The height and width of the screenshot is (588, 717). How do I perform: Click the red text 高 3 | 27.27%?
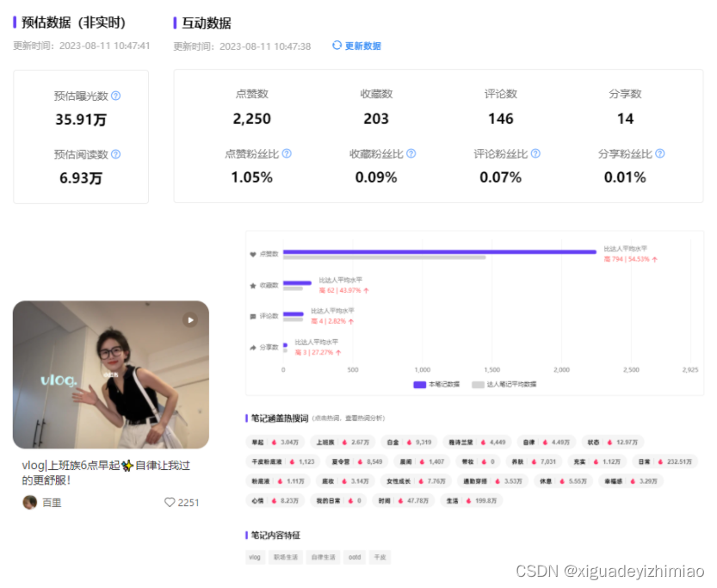[314, 352]
